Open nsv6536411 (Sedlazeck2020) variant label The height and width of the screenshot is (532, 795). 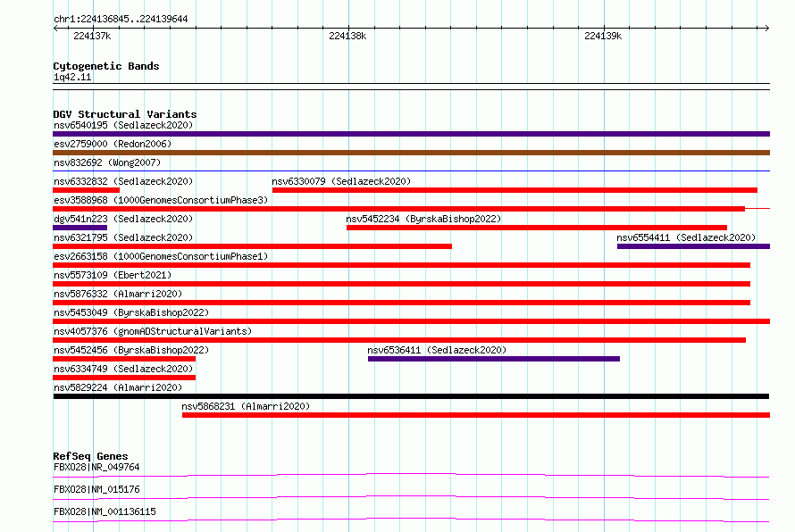pos(437,350)
